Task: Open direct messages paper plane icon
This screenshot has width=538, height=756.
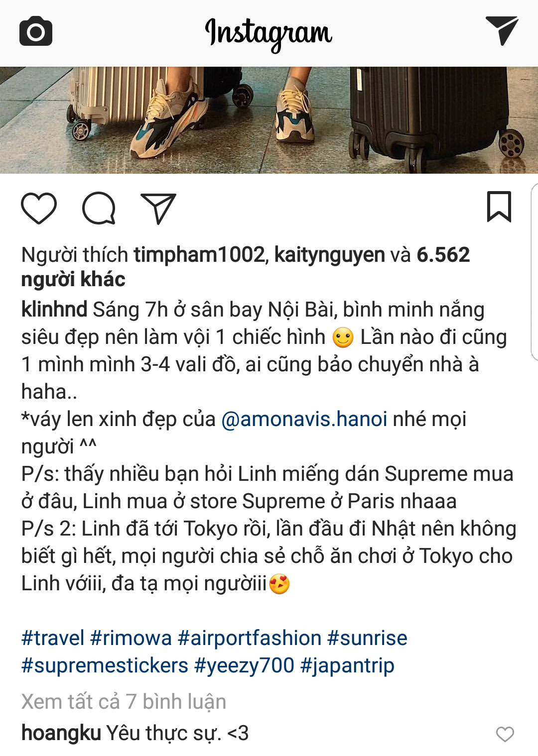Action: coord(502,30)
